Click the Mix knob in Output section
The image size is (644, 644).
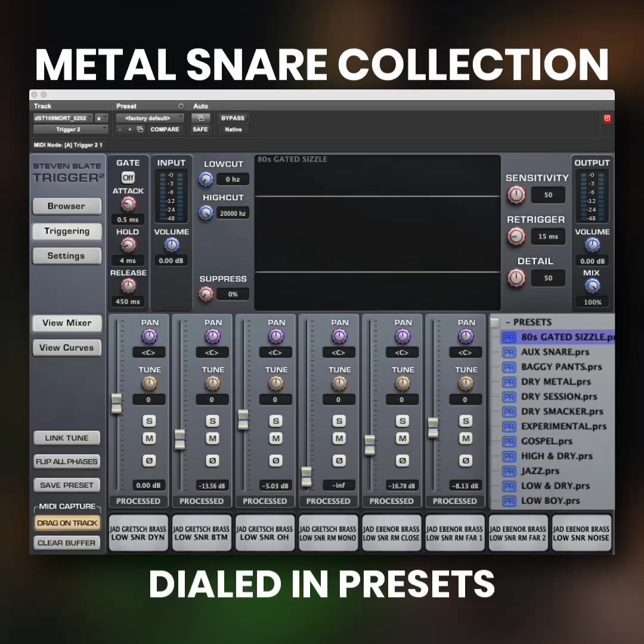592,286
